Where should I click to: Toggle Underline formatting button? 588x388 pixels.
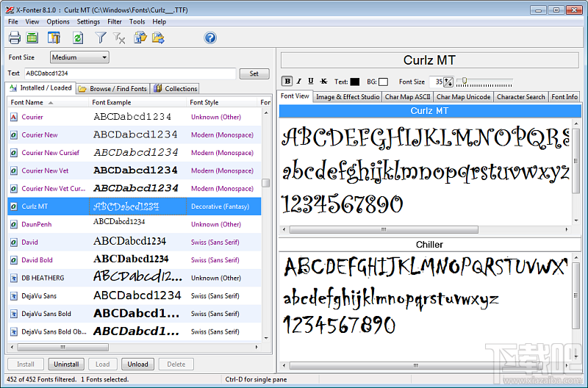click(310, 82)
